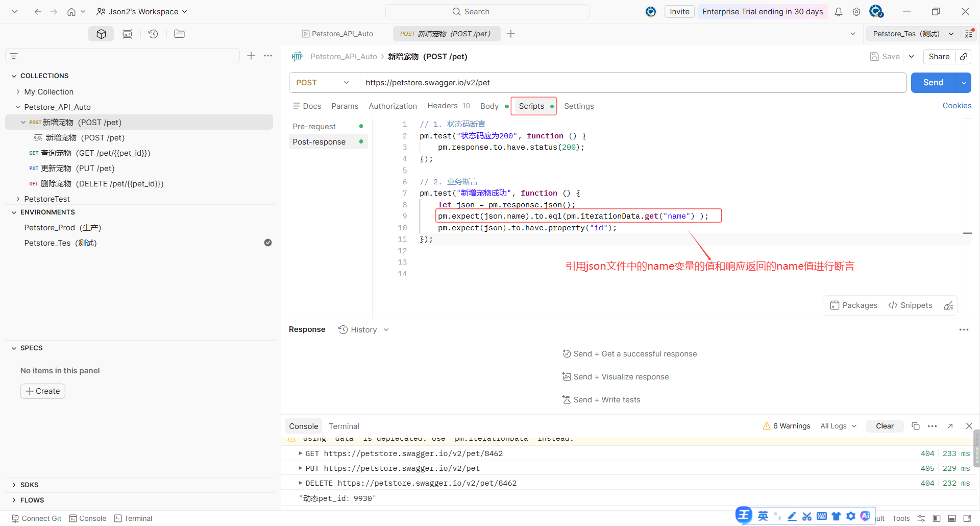Viewport: 980px width, 526px height.
Task: Expand the FLOWS section
Action: point(14,500)
